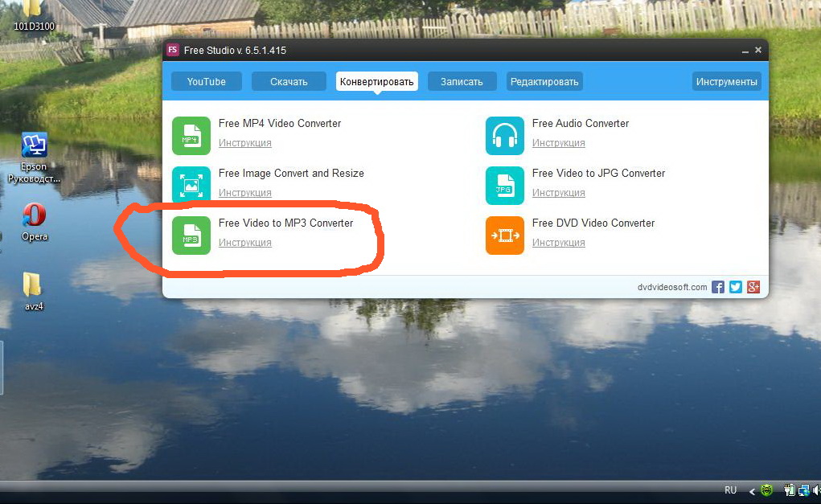The width and height of the screenshot is (821, 504).
Task: Click Free Image Convert and Resize title
Action: click(x=291, y=174)
